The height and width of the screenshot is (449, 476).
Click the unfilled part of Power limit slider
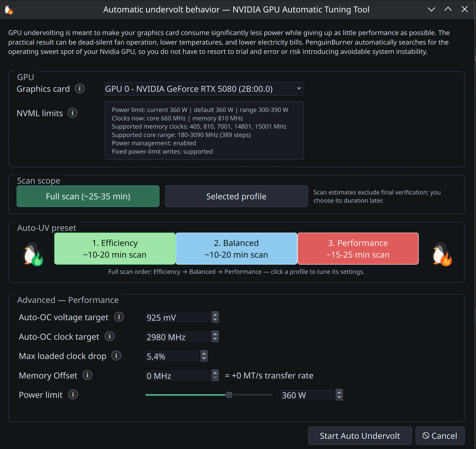tap(252, 395)
